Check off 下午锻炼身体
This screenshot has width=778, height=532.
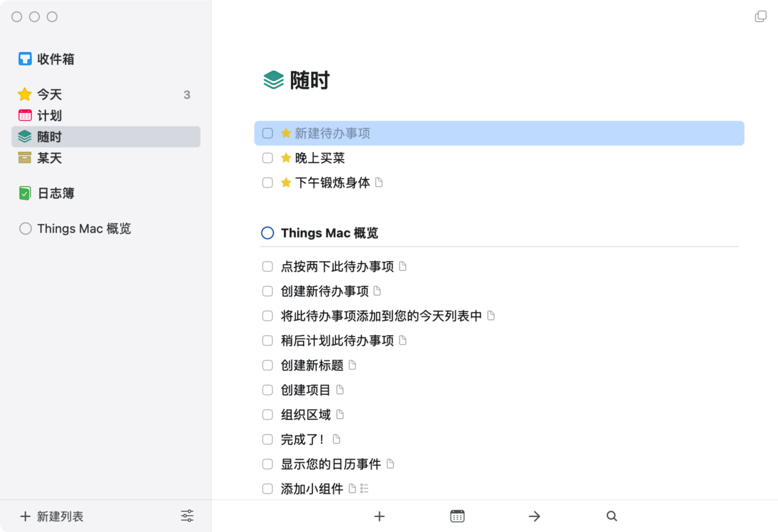click(267, 183)
